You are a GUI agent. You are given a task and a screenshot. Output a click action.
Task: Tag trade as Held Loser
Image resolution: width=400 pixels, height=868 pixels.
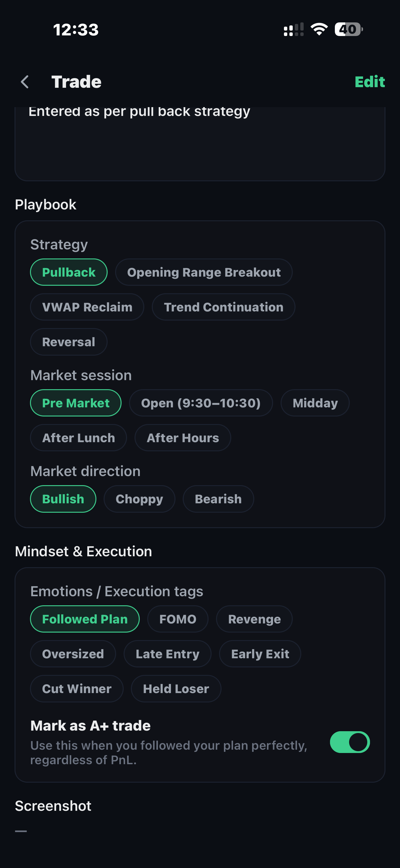pyautogui.click(x=176, y=689)
